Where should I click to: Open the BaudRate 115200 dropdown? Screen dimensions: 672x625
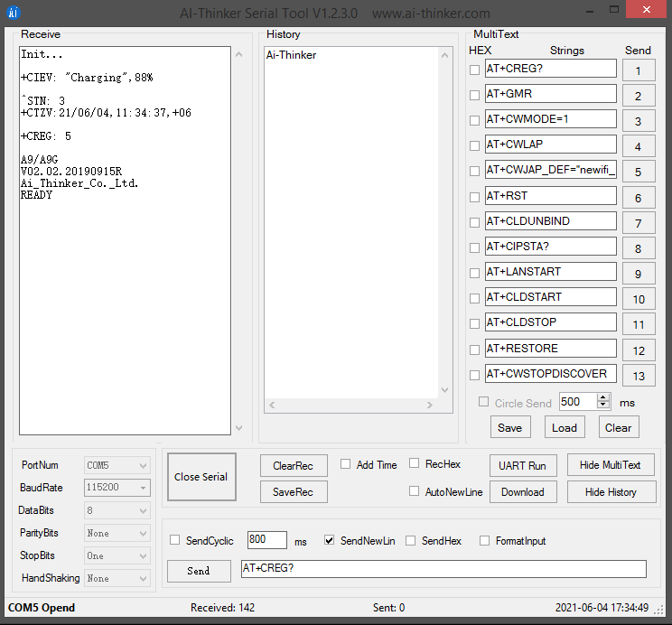click(117, 488)
